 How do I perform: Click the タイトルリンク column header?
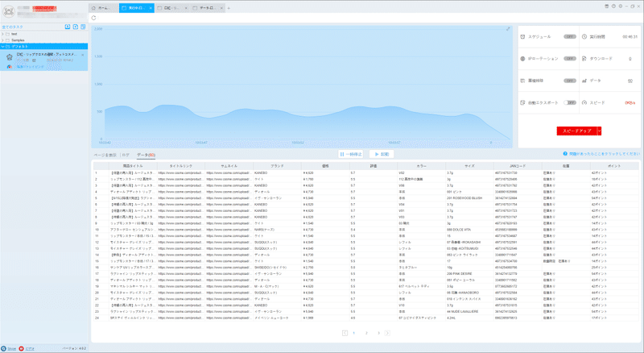coord(180,166)
